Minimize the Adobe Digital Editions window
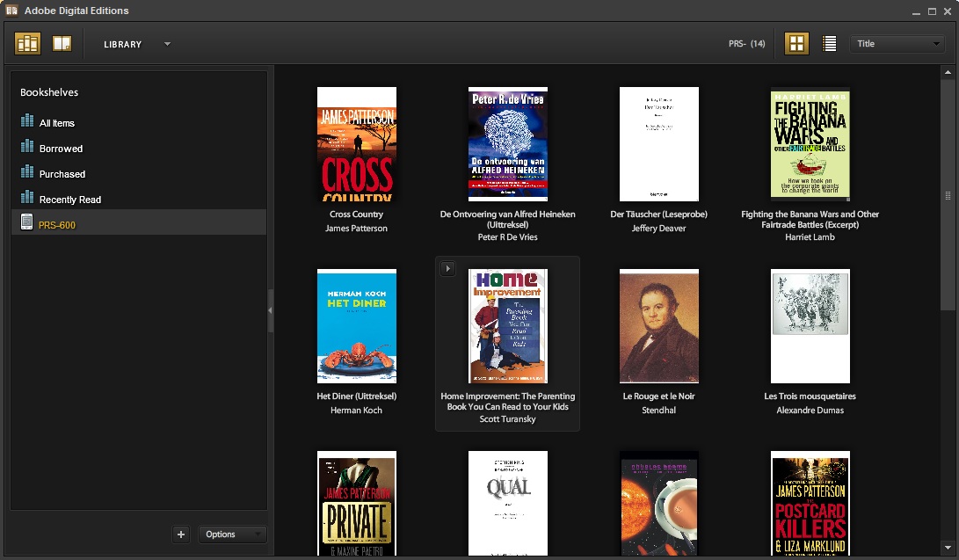Viewport: 959px width, 560px height. 916,11
